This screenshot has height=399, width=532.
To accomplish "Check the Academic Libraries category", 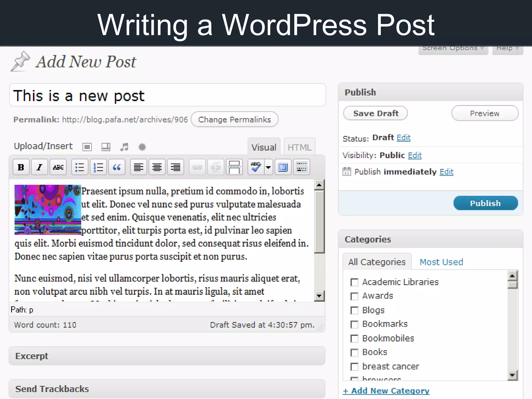I will 354,282.
